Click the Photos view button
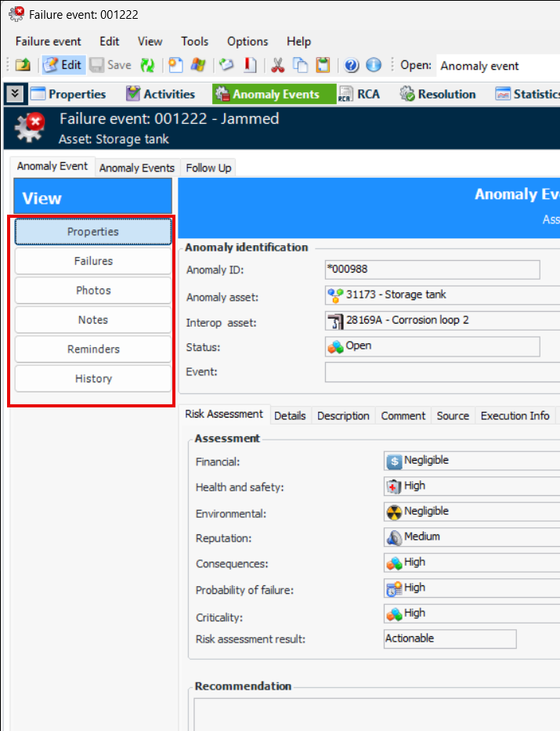 tap(93, 291)
